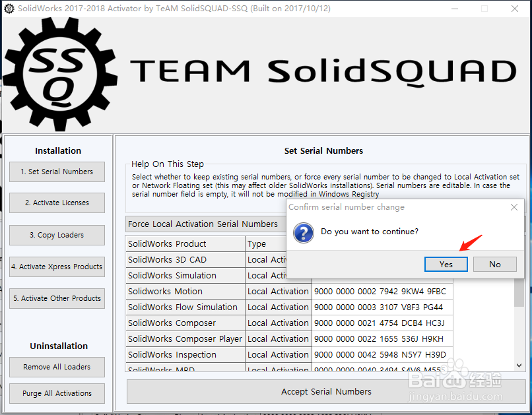The height and width of the screenshot is (415, 532).
Task: Close the Activator window
Action: [515, 9]
